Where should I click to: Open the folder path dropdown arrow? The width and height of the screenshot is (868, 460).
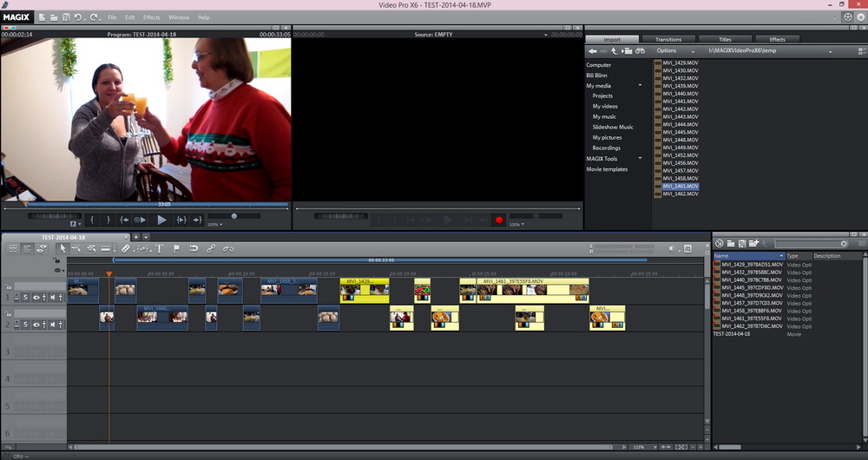point(831,51)
